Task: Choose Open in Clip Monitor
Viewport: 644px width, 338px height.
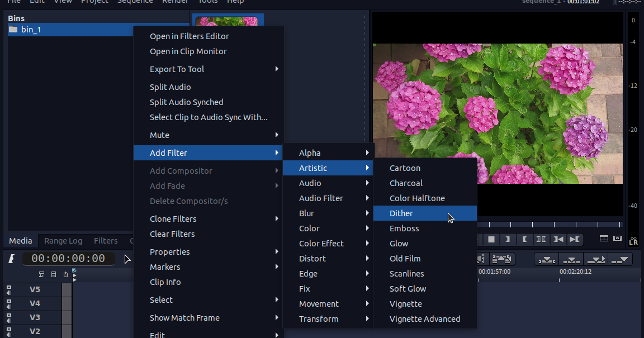Action: point(209,51)
